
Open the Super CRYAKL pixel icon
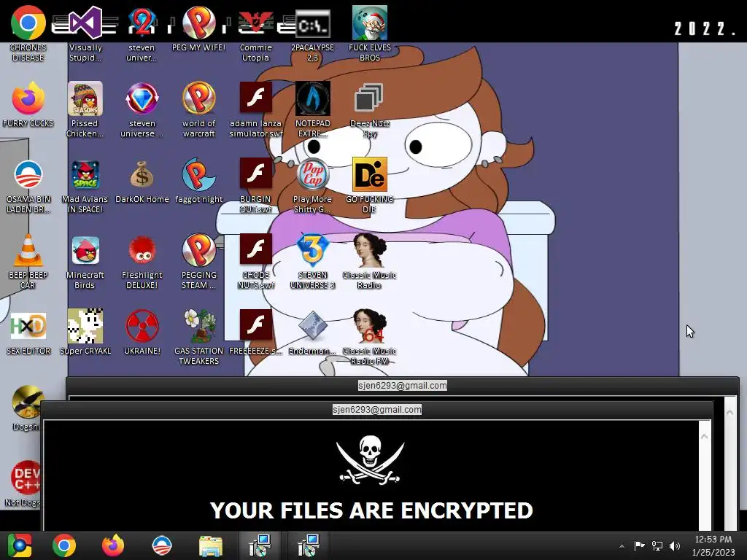tap(85, 326)
